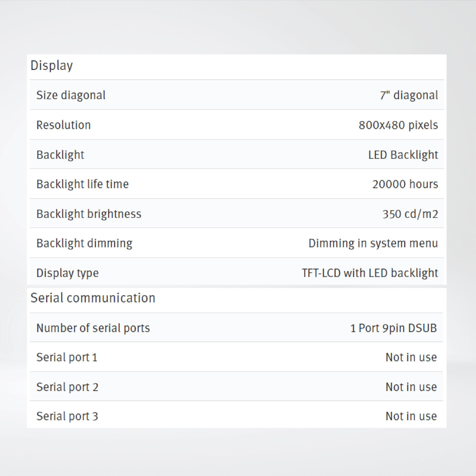
Task: Select the Display type label
Action: 68,273
